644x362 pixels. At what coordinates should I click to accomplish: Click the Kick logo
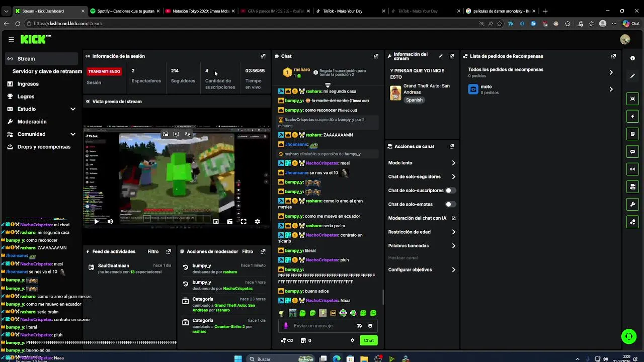pos(35,39)
